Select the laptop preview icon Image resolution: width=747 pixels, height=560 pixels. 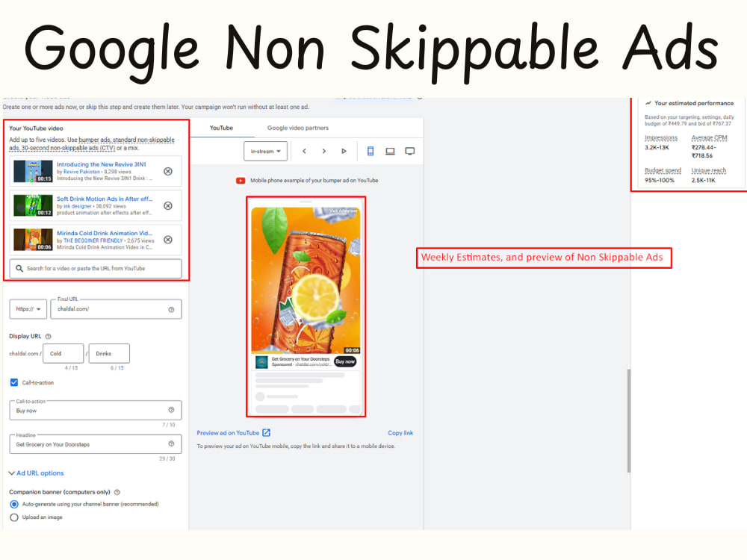coord(390,151)
